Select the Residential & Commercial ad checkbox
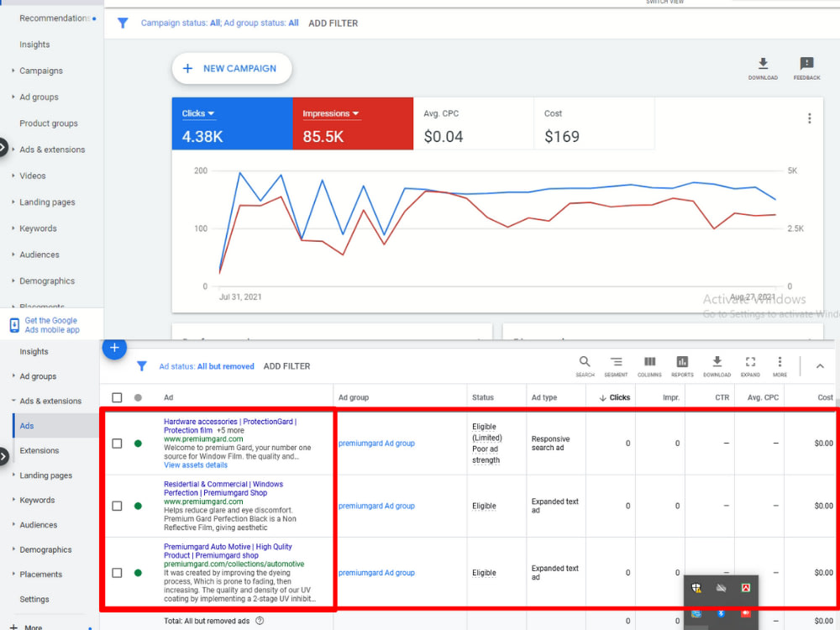Viewport: 840px width, 630px height. (x=117, y=506)
